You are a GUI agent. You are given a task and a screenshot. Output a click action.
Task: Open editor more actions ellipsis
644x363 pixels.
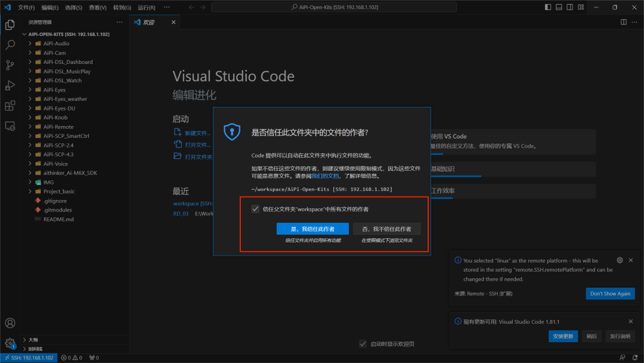[634, 21]
